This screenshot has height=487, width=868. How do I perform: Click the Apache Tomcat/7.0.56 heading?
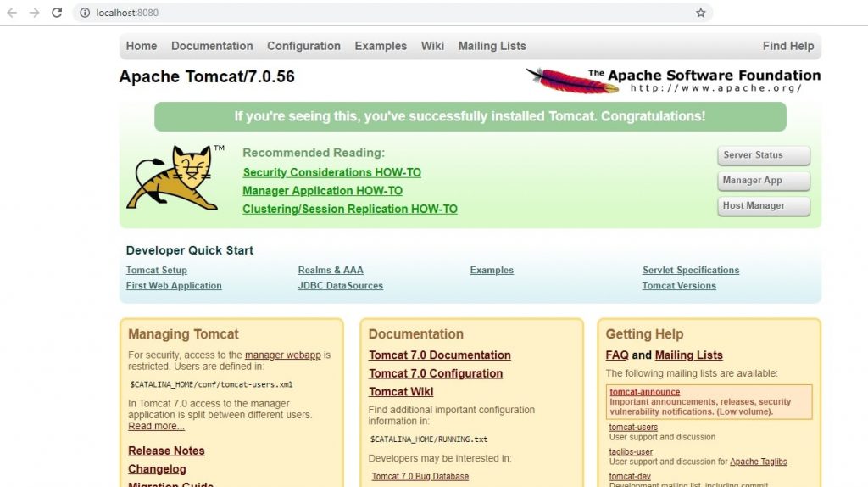(207, 76)
